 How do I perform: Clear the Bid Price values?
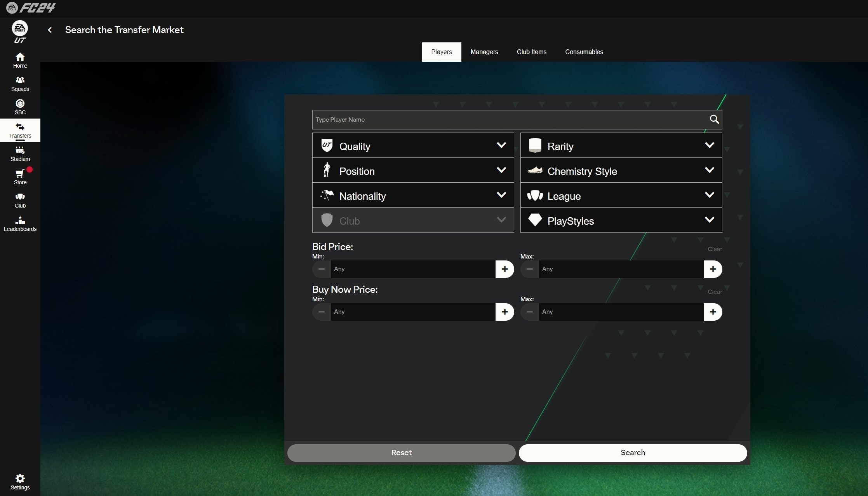(715, 249)
